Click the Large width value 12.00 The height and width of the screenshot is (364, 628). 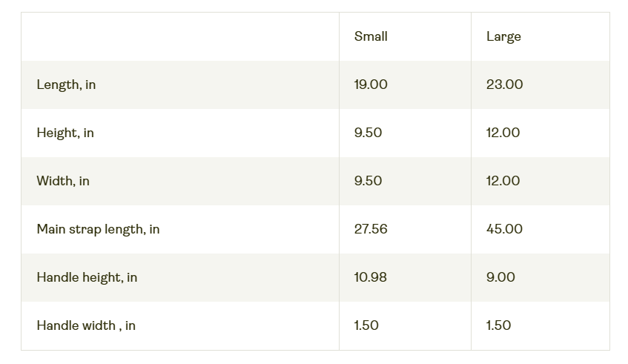[503, 181]
